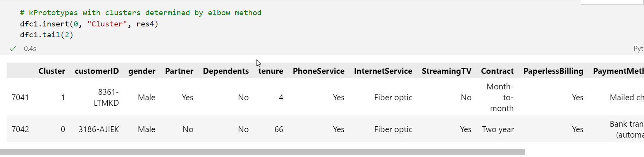Click the Cluster column header
This screenshot has height=157, width=644.
click(x=52, y=71)
